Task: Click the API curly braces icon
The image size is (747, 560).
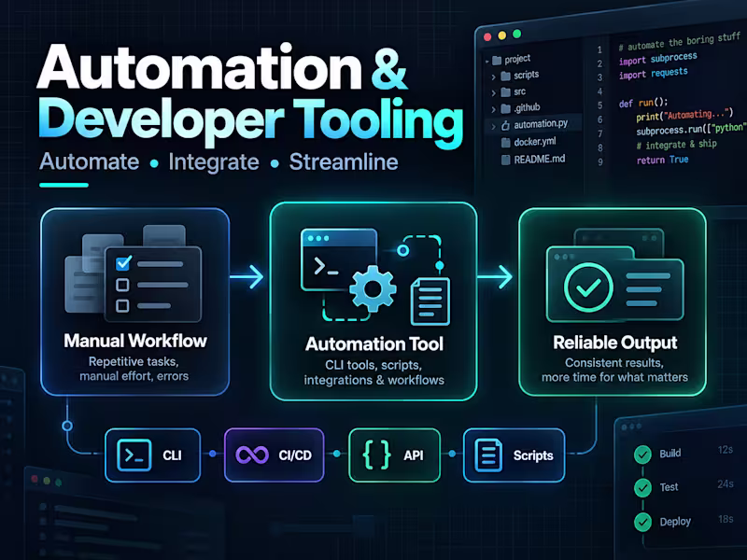Action: click(x=376, y=455)
